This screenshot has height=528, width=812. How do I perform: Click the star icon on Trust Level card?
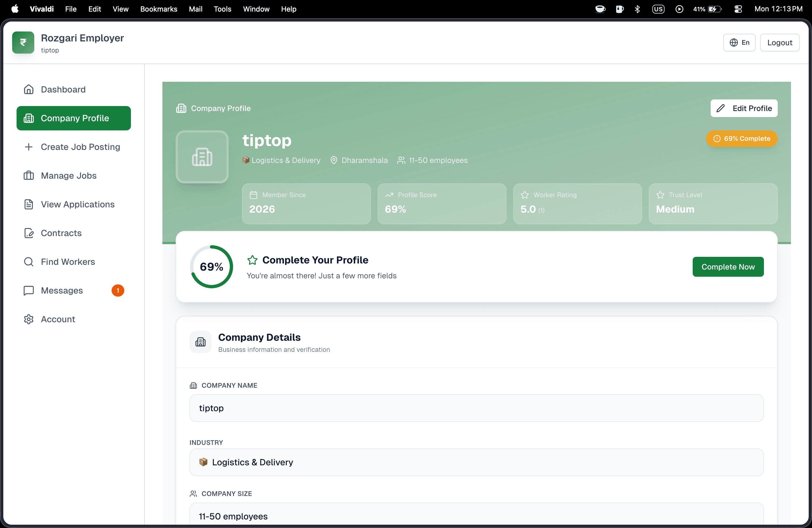(660, 195)
